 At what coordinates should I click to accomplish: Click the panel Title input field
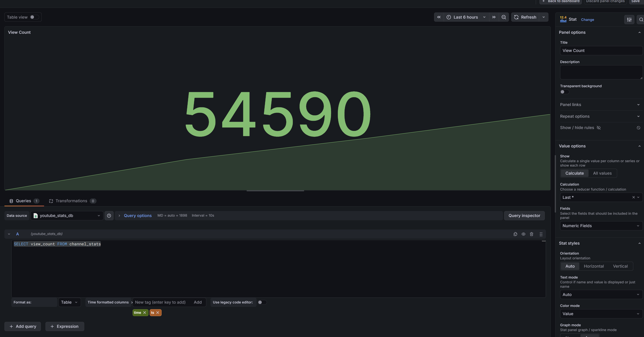(601, 50)
